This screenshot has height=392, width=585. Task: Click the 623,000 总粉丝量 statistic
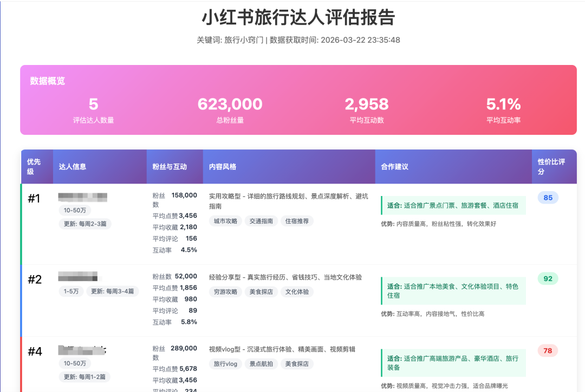pos(230,109)
